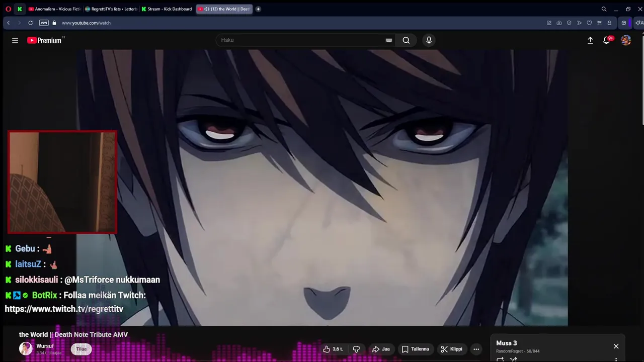Close the Musa 3 playlist panel
The height and width of the screenshot is (362, 644).
(616, 346)
